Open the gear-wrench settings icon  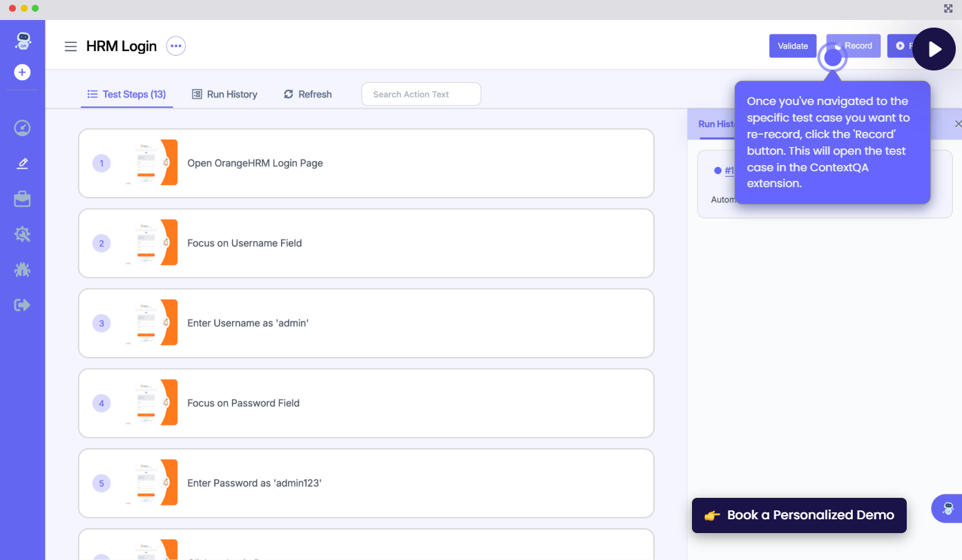click(23, 235)
